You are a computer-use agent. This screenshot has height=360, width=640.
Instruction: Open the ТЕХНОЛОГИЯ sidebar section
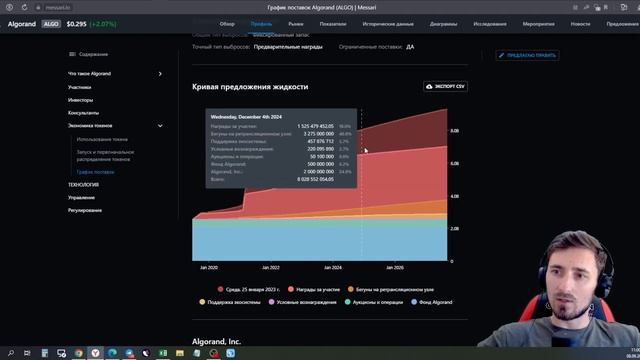tap(83, 185)
